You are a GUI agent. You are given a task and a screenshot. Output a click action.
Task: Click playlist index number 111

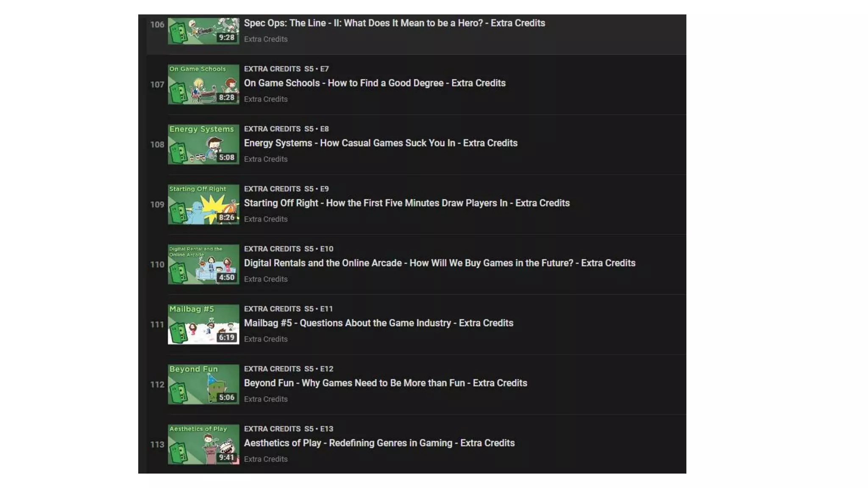157,324
